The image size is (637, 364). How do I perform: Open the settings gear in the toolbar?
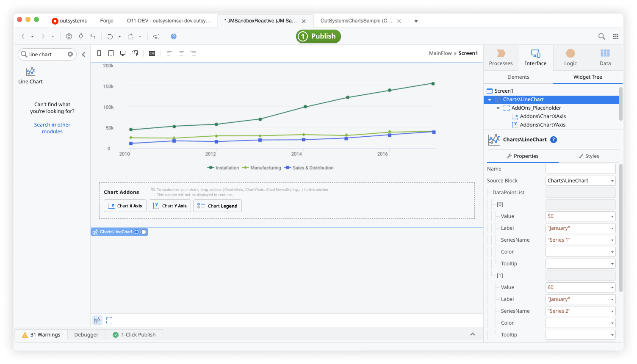(69, 36)
